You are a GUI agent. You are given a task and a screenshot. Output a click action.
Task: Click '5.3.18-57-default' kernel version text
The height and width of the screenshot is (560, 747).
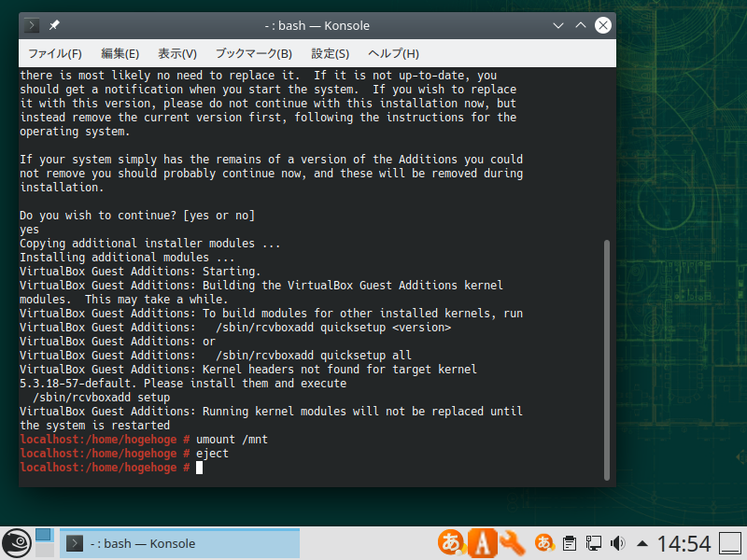(x=76, y=384)
